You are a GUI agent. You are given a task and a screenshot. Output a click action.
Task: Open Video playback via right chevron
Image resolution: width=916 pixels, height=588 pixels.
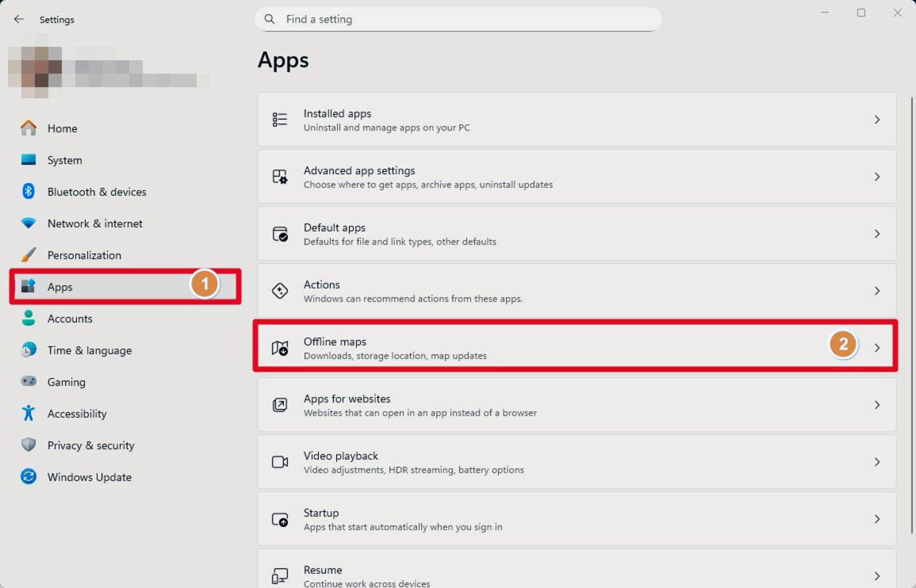[x=877, y=462]
